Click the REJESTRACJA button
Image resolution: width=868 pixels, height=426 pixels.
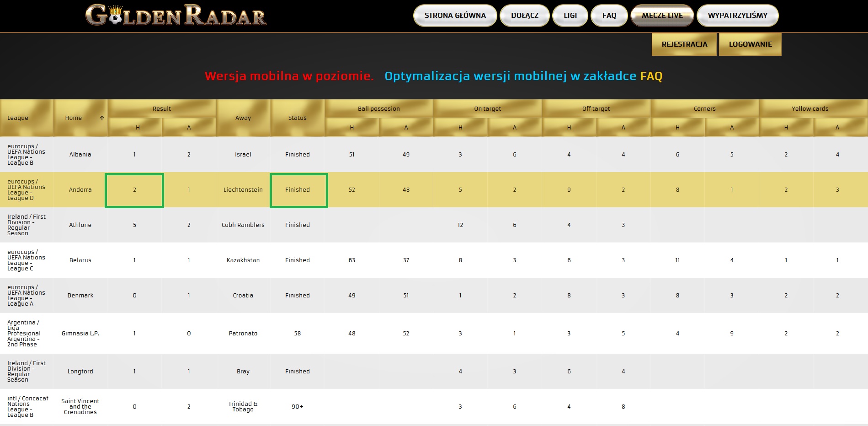(684, 44)
